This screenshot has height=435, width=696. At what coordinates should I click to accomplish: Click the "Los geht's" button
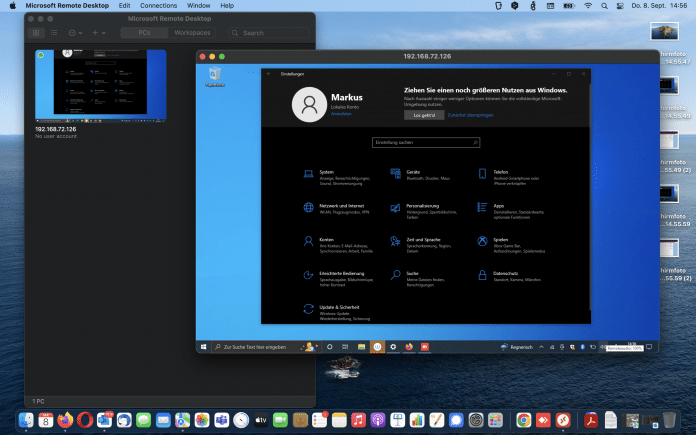click(x=424, y=115)
